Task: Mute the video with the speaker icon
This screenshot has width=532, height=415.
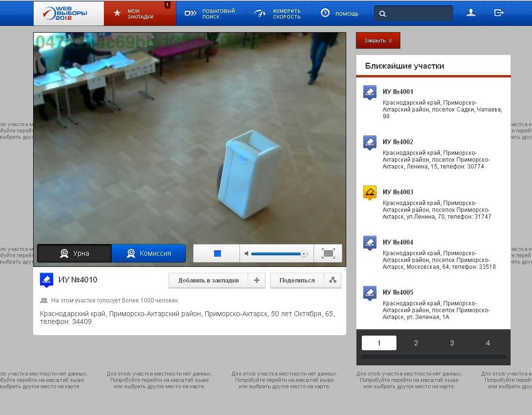Action: click(x=247, y=253)
